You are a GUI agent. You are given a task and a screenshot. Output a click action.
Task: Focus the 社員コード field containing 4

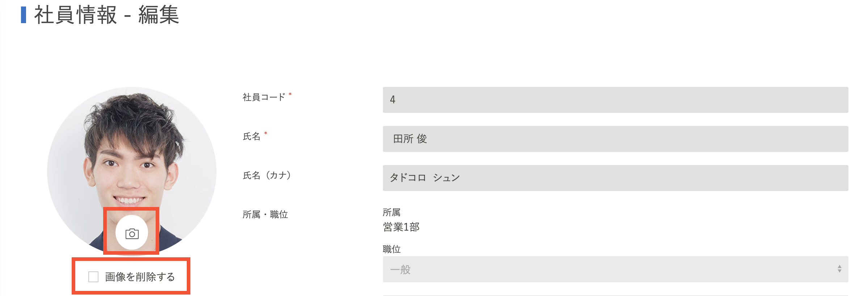click(615, 100)
